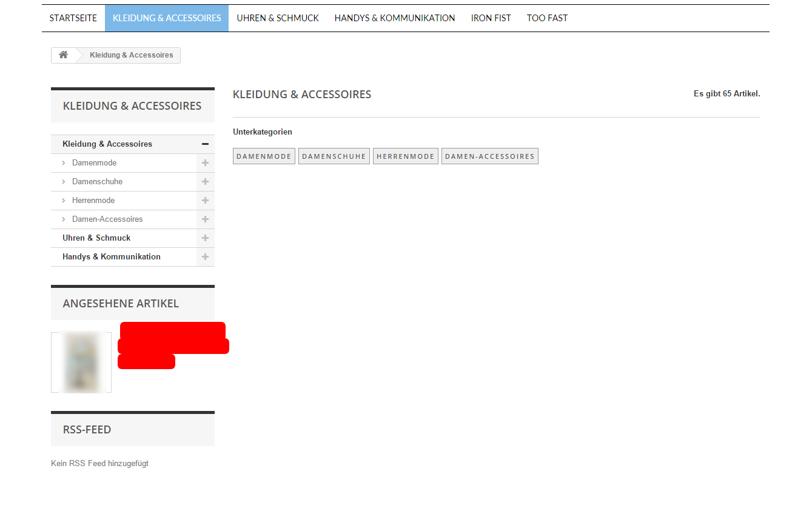
Task: Click the RSS-Feed block heading
Action: point(87,430)
